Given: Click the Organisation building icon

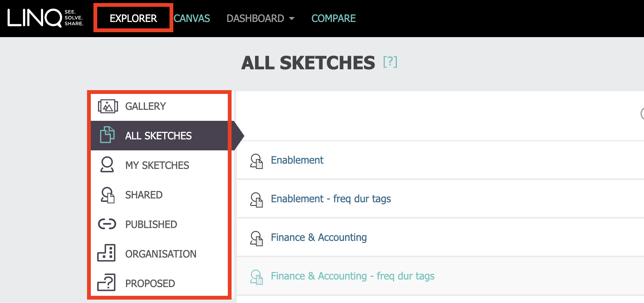Looking at the screenshot, I should [x=106, y=253].
